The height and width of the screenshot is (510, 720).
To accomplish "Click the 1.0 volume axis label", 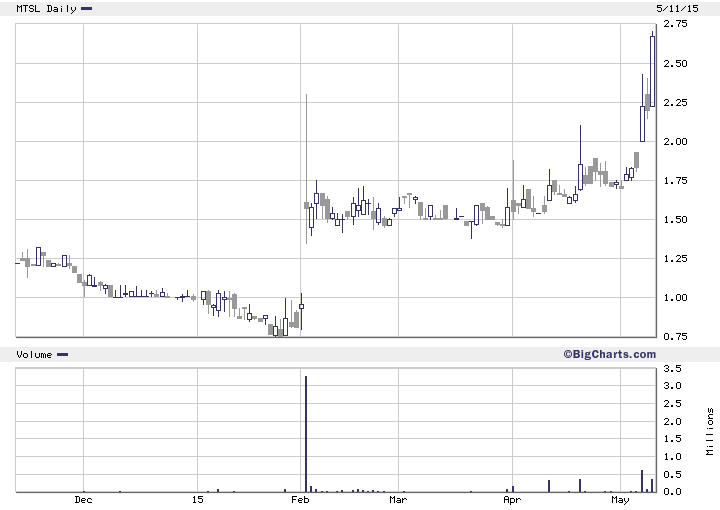I will coord(672,457).
